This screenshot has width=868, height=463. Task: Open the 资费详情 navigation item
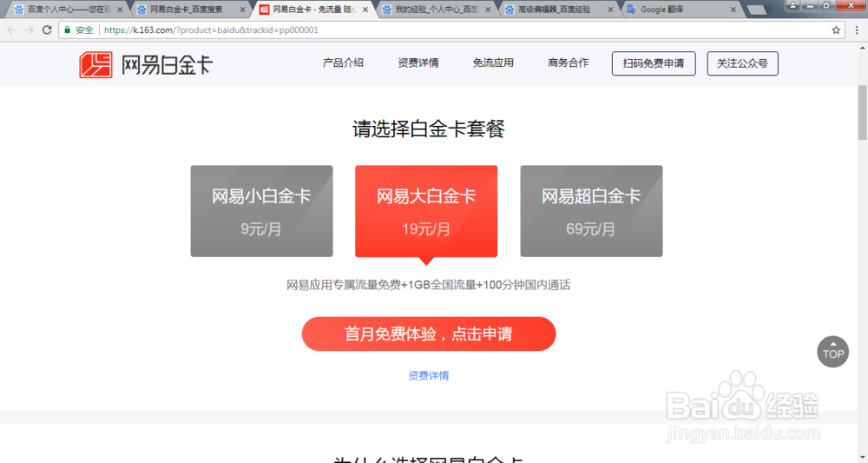point(418,63)
